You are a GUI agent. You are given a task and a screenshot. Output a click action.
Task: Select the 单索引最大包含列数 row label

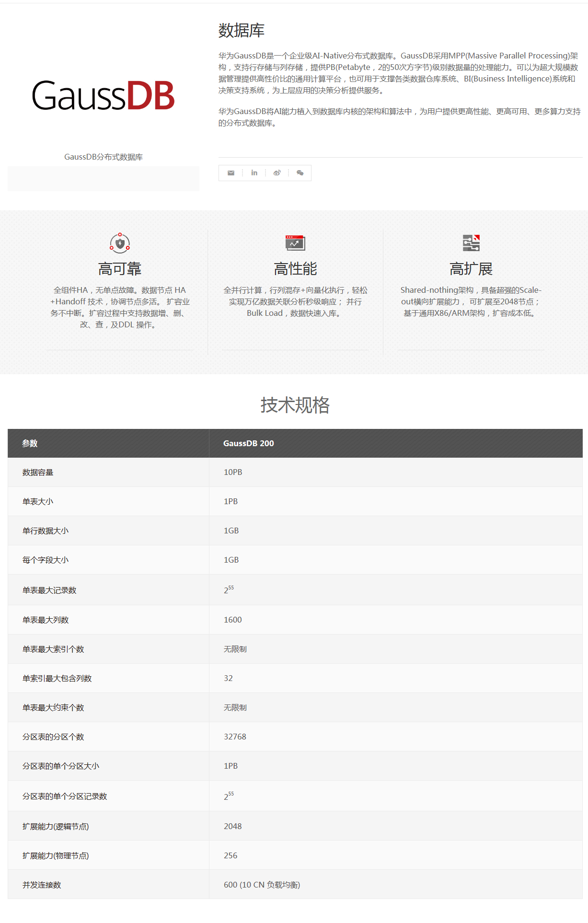[57, 679]
